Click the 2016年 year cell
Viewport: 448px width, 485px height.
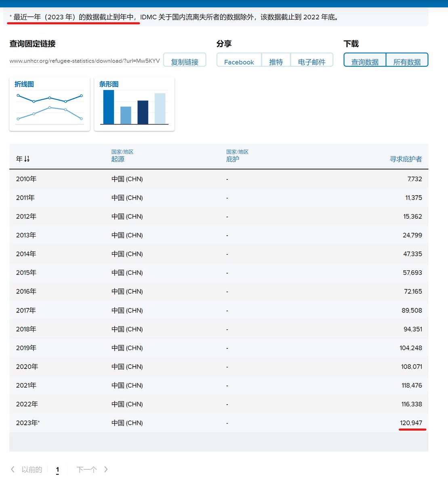(x=26, y=291)
